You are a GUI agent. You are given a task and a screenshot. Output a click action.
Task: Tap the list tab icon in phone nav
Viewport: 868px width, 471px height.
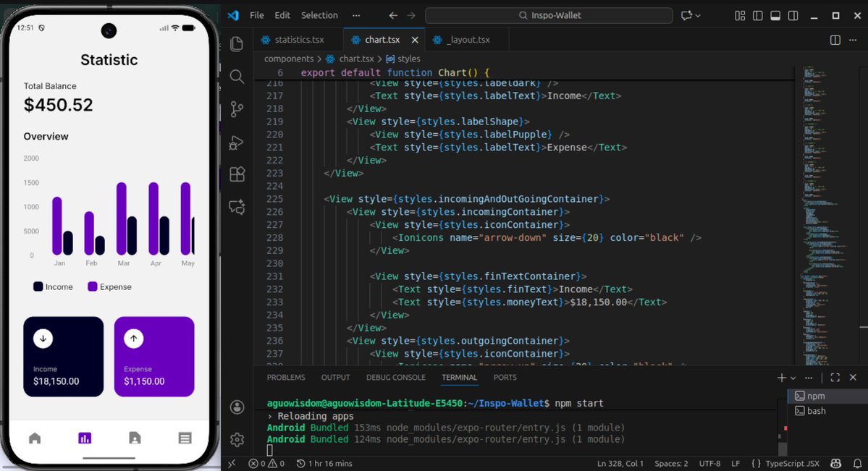[185, 438]
